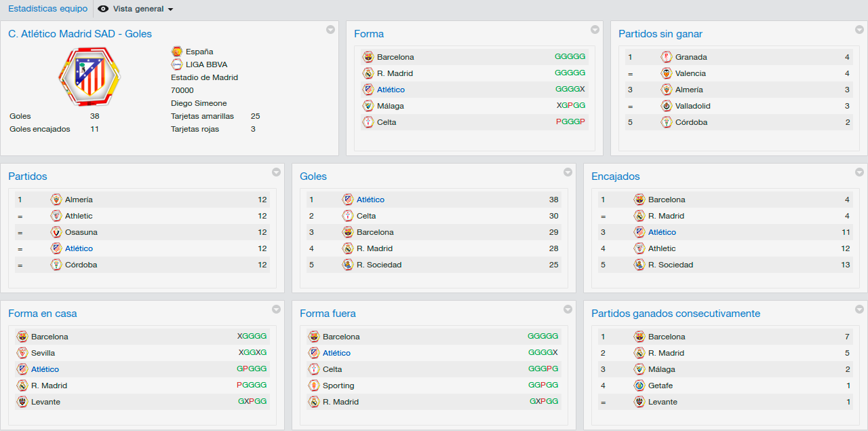Click the España flag icon
The image size is (868, 431).
177,52
